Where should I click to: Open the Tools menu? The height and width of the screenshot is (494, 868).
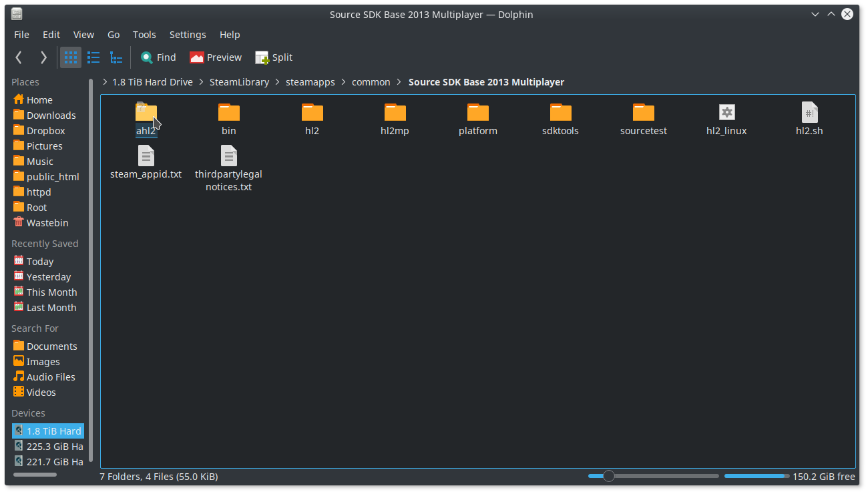point(144,35)
